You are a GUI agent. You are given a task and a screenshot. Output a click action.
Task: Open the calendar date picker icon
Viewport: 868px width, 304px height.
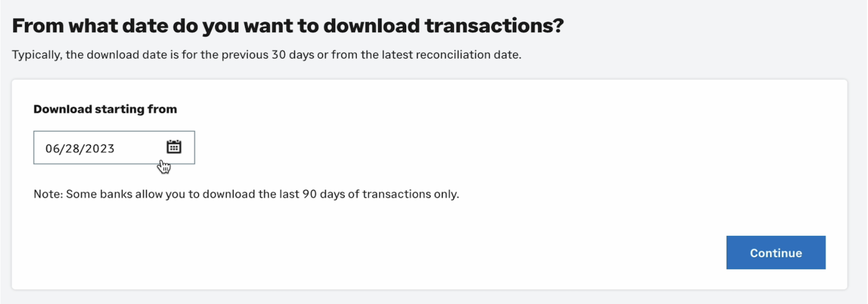point(174,147)
